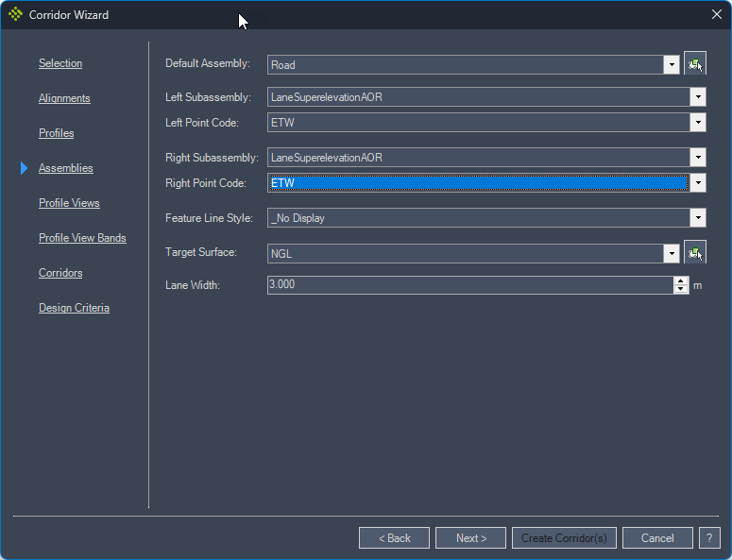Open help with the question mark button
The width and height of the screenshot is (732, 560).
click(709, 538)
